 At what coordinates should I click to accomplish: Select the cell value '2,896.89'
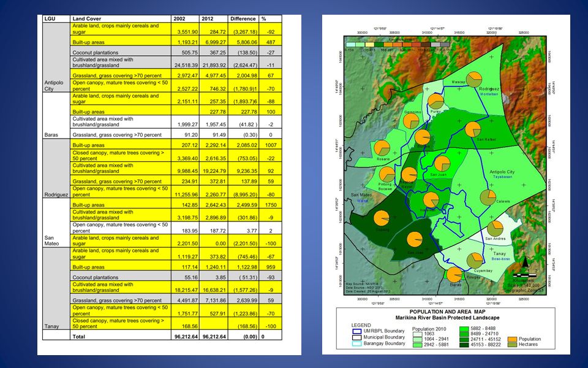click(216, 218)
